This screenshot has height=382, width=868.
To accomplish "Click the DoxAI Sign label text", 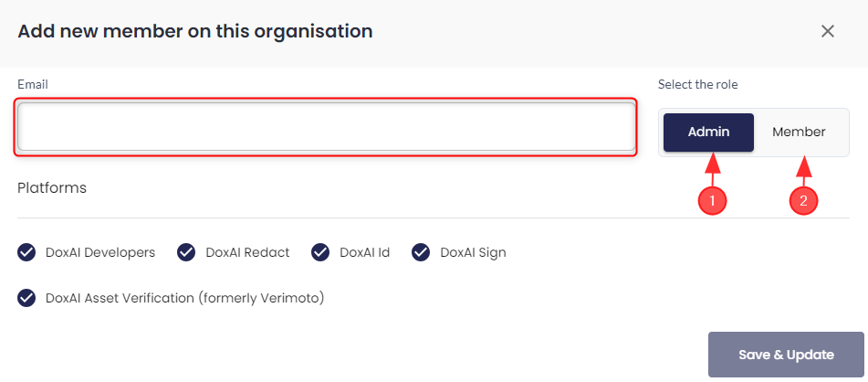I will click(x=473, y=252).
